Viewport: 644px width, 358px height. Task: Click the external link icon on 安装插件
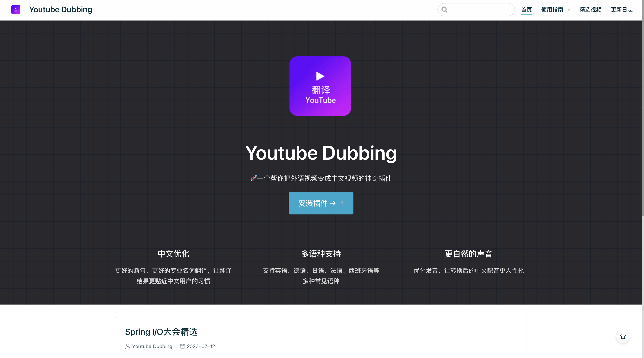[341, 203]
